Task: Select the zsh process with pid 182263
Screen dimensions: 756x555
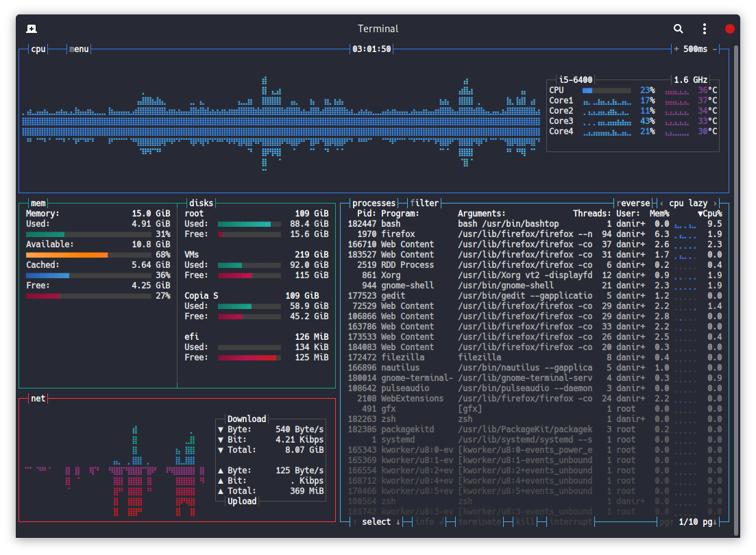Action: pyautogui.click(x=535, y=419)
